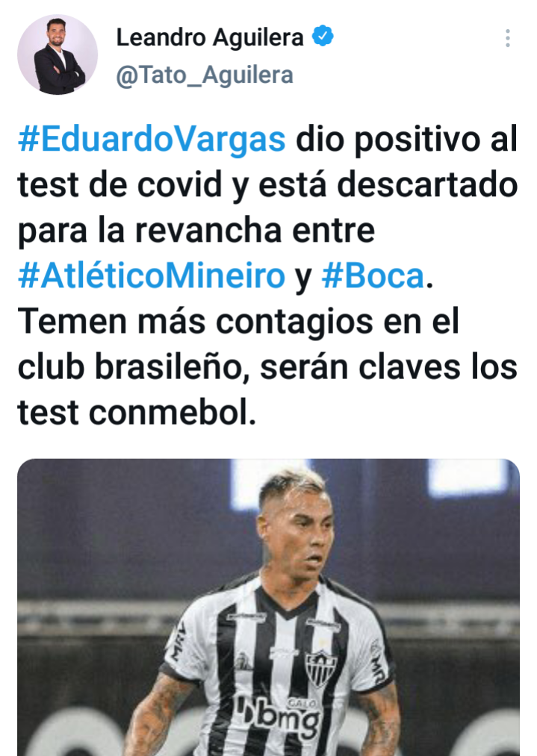This screenshot has width=537, height=756.
Task: Open Leandro Aguilera's profile avatar
Action: 58,54
